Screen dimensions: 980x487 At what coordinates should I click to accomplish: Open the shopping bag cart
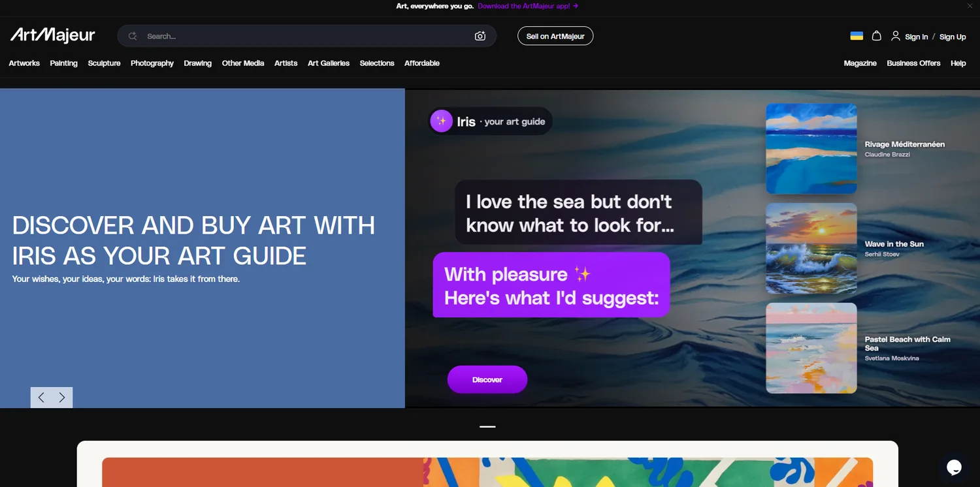[877, 36]
